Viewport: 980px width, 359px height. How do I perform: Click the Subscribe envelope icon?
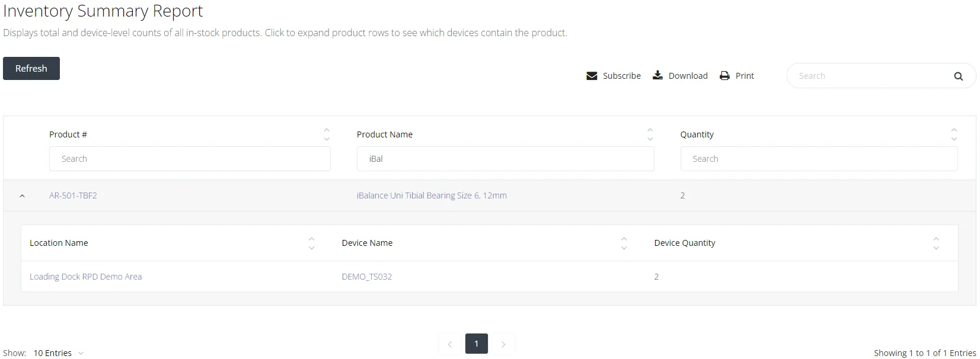(x=592, y=76)
